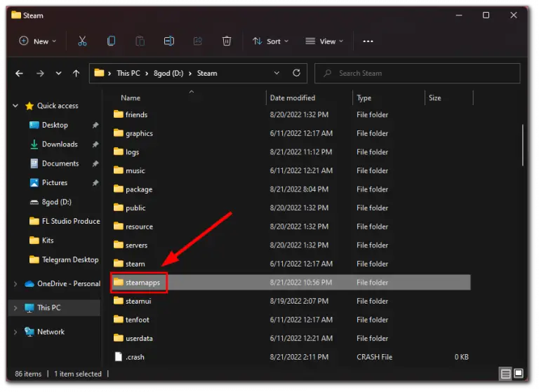539x392 pixels.
Task: Open Desktop in Quick access
Action: (55, 125)
